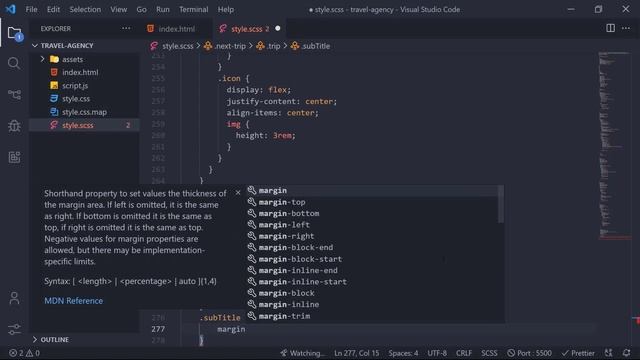Screen dimensions: 640x360
Task: Open the Go menu
Action: tap(141, 9)
